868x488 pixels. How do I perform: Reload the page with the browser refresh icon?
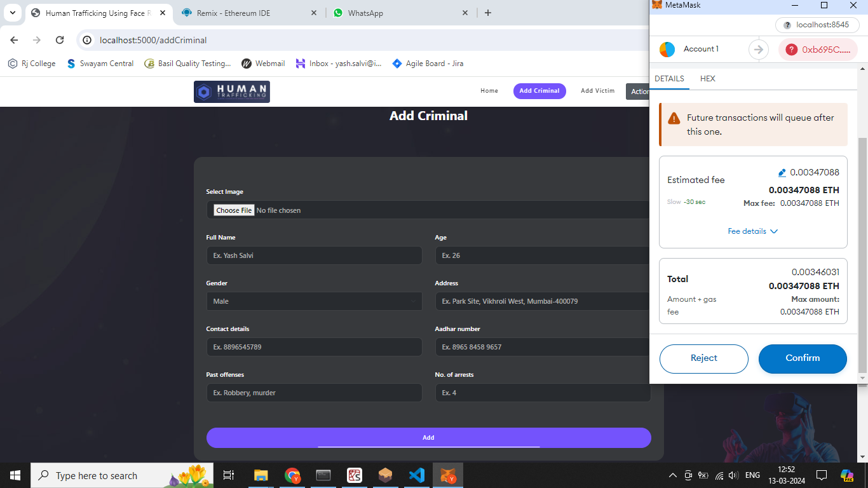pos(60,40)
